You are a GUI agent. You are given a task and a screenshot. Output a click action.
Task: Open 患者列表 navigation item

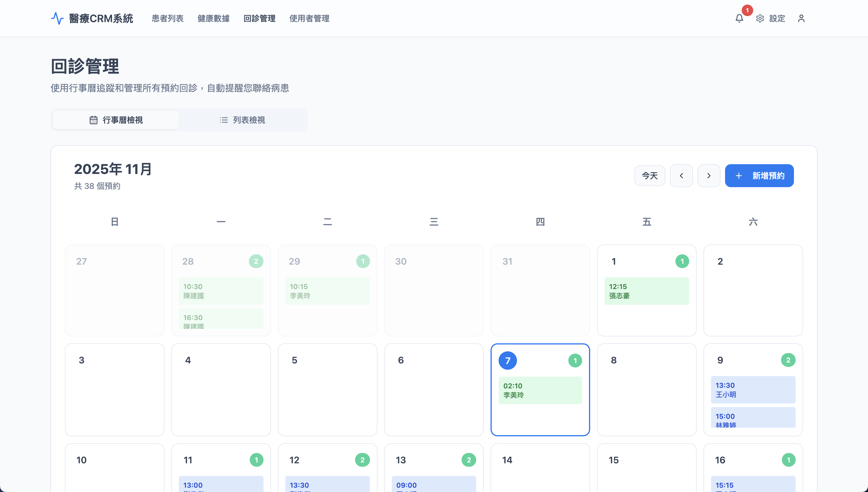coord(168,18)
